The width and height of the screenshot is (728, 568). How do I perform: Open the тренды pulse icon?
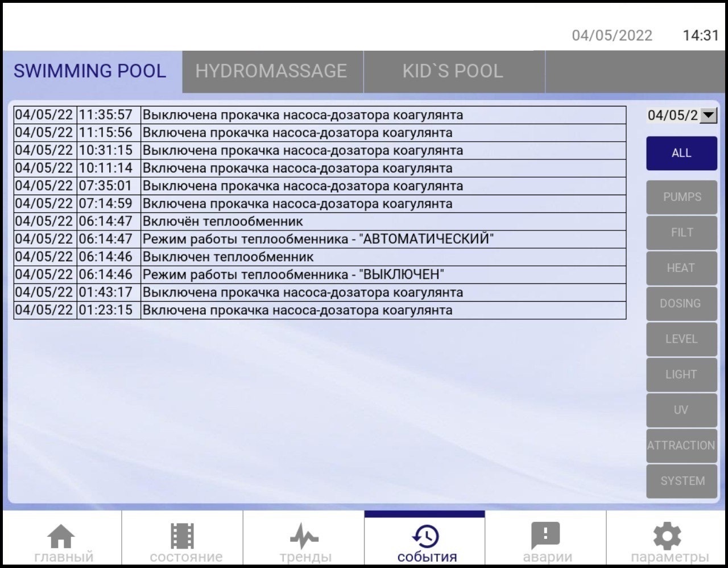[x=305, y=537]
